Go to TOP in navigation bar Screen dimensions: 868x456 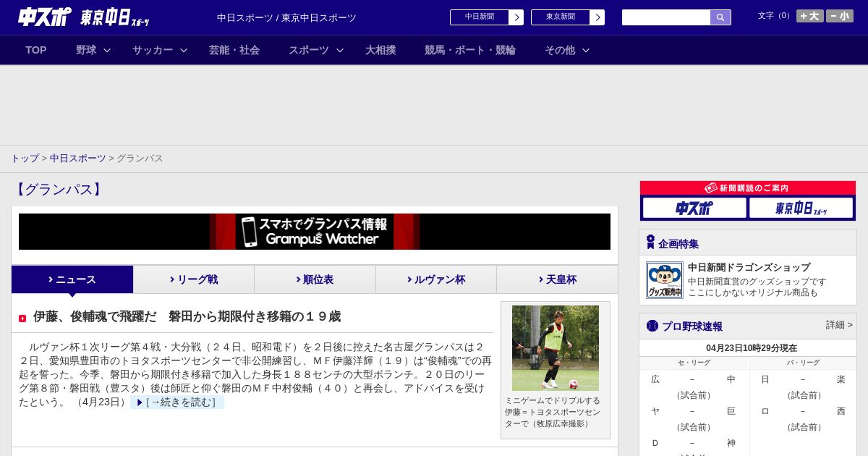(36, 50)
